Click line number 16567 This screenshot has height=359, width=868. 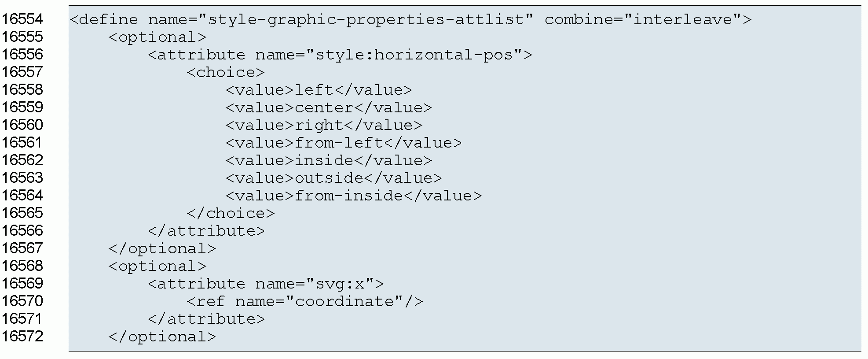pyautogui.click(x=22, y=248)
